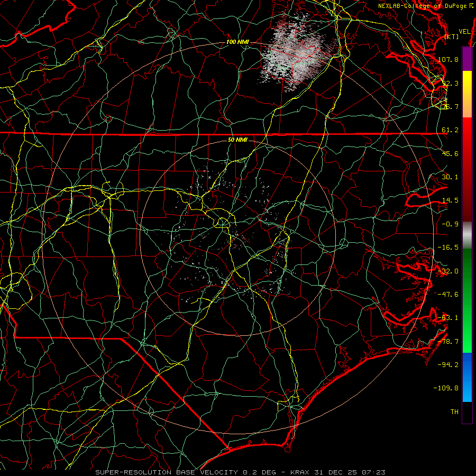Click the -94.2 value on velocity scale
The height and width of the screenshot is (476, 476).
pos(448,365)
